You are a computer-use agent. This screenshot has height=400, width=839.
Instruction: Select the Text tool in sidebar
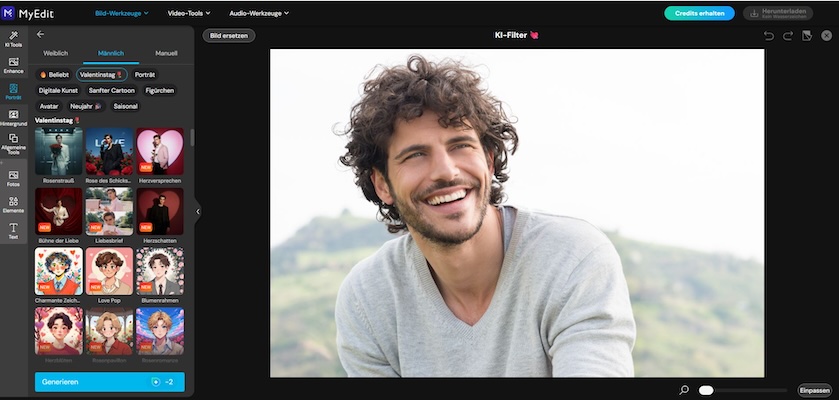13,231
